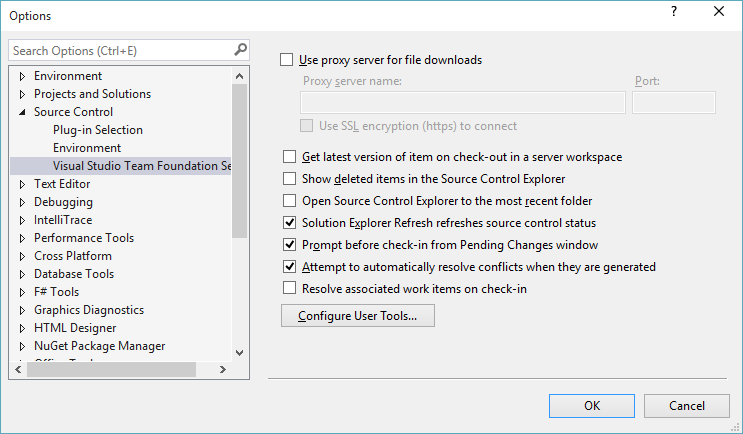The height and width of the screenshot is (434, 743).
Task: Click the search magnifier icon in Search Options
Action: (x=240, y=50)
